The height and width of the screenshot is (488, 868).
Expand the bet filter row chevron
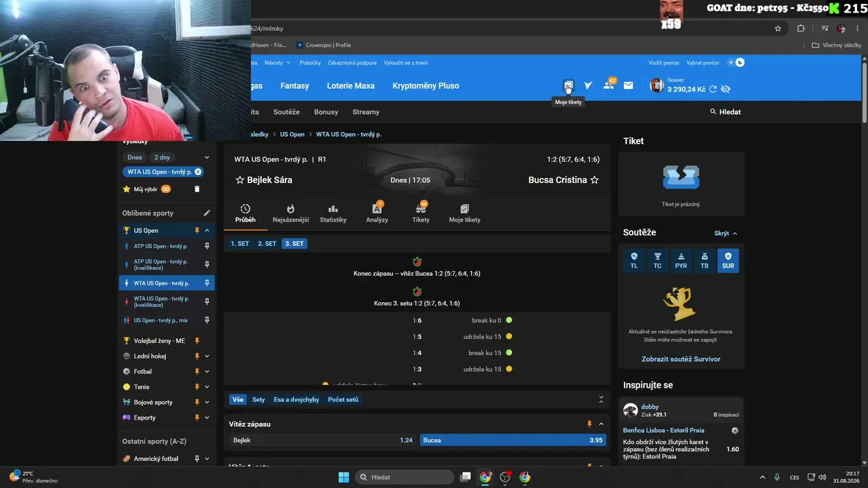(601, 400)
